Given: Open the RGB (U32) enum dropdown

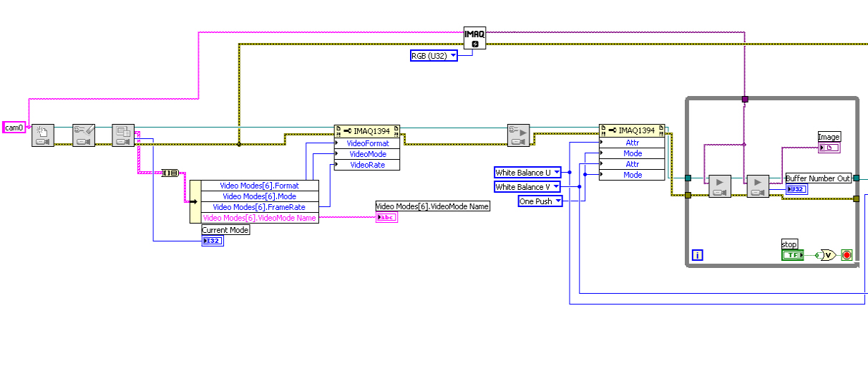Looking at the screenshot, I should [434, 56].
